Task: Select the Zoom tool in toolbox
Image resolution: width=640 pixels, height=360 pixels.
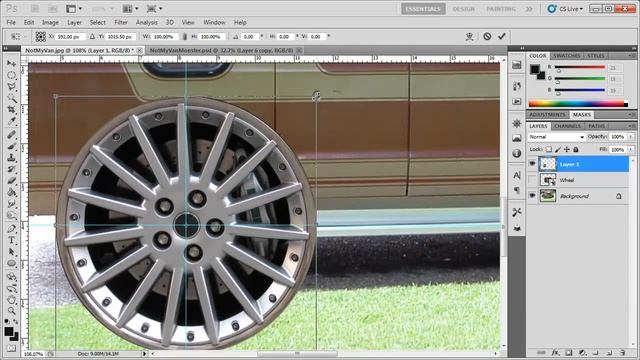Action: (11, 311)
